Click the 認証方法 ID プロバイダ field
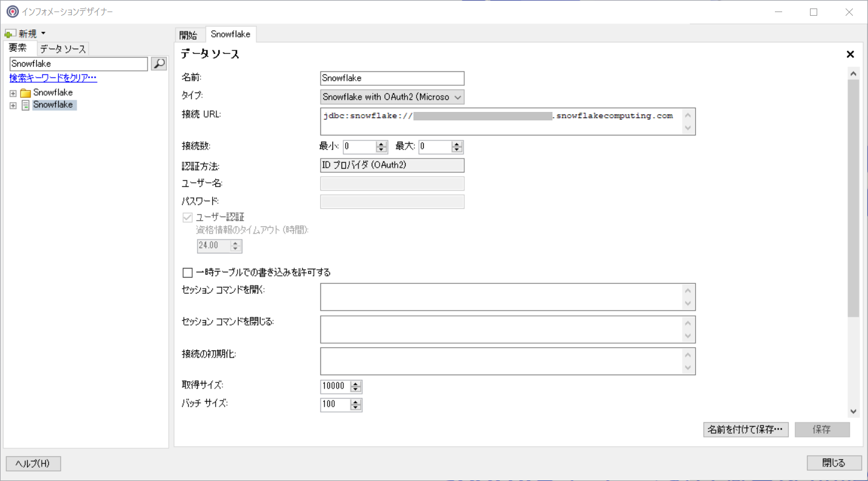The image size is (868, 481). pyautogui.click(x=392, y=165)
